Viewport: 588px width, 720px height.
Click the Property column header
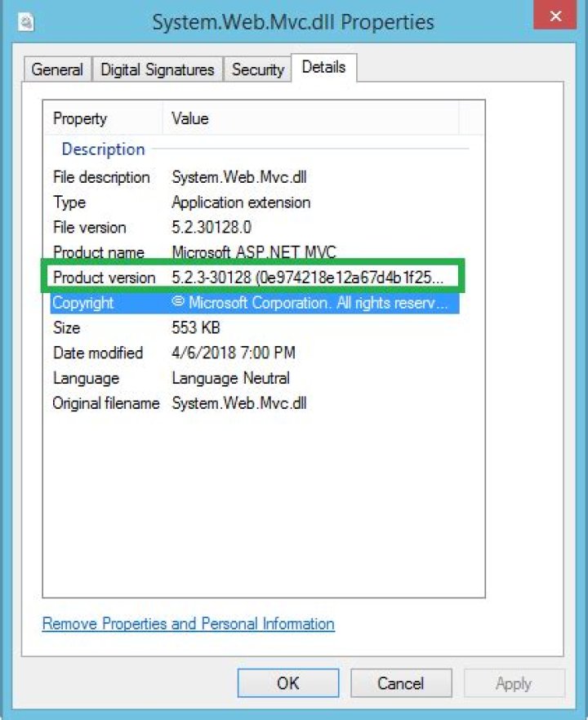click(103, 118)
